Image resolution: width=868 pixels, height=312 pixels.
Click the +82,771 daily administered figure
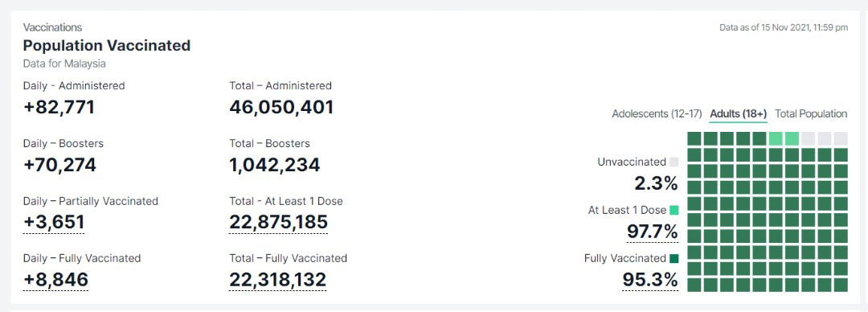coord(59,107)
